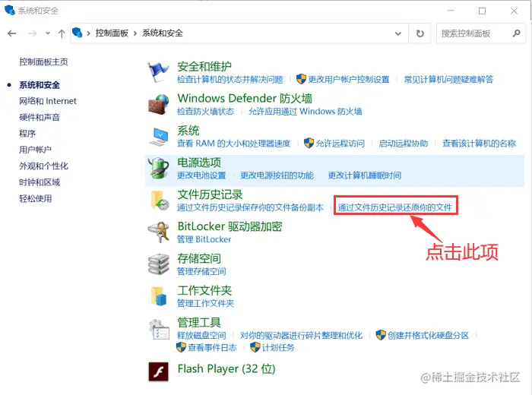Open Flash Player (32 位) heading
The image size is (532, 395).
[226, 368]
